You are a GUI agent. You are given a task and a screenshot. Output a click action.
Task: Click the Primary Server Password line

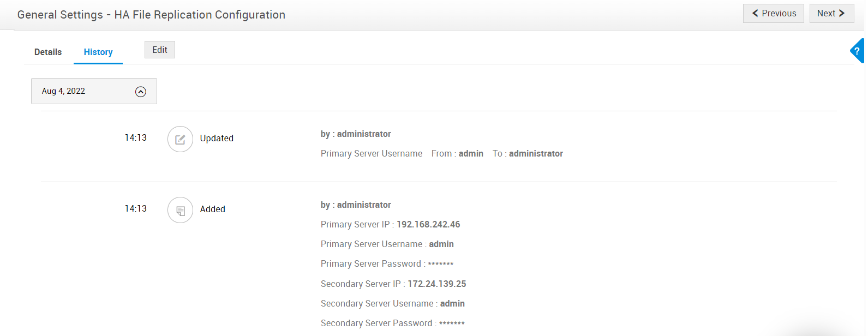pyautogui.click(x=387, y=263)
